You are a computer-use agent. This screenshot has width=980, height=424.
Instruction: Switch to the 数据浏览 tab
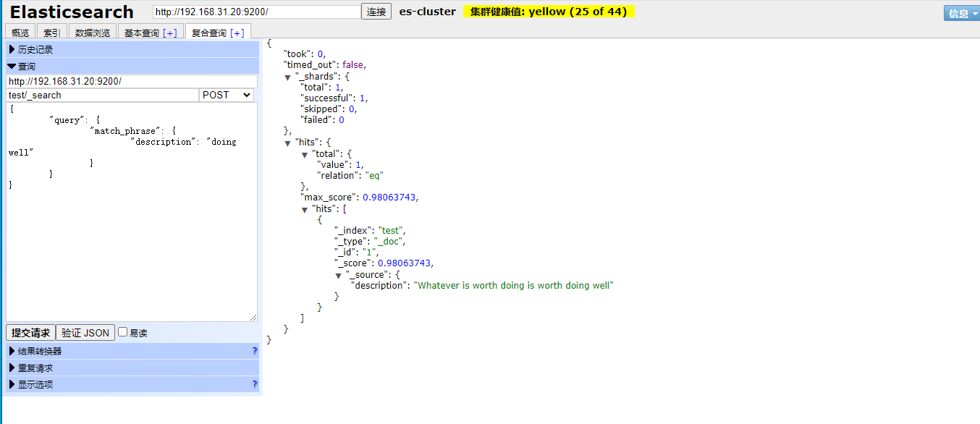92,33
